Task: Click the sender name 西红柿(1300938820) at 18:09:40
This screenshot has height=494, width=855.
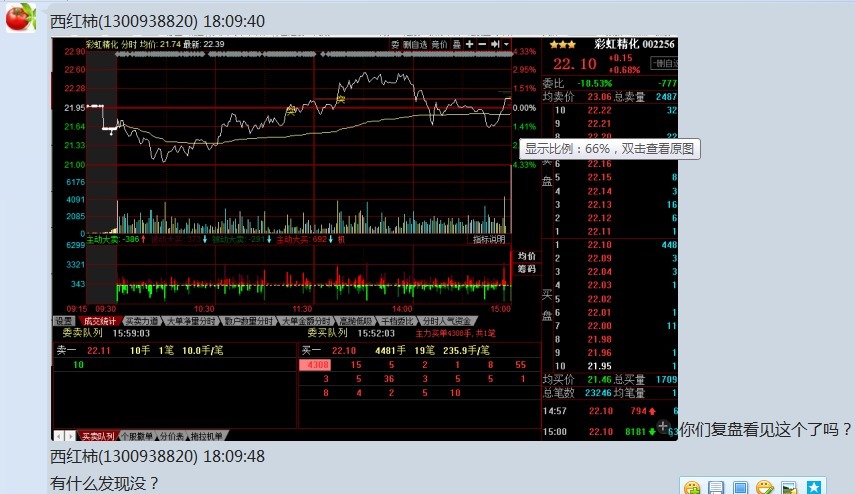Action: pos(124,21)
